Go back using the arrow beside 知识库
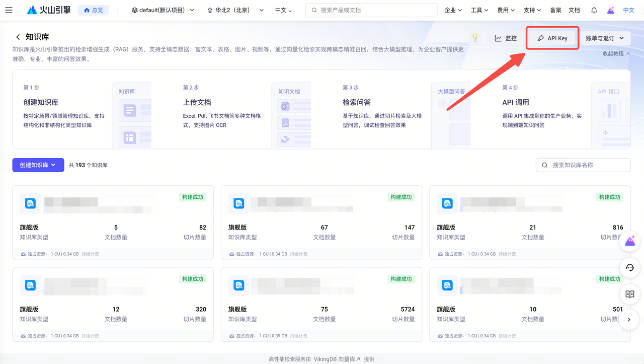The width and height of the screenshot is (644, 364). (x=18, y=37)
